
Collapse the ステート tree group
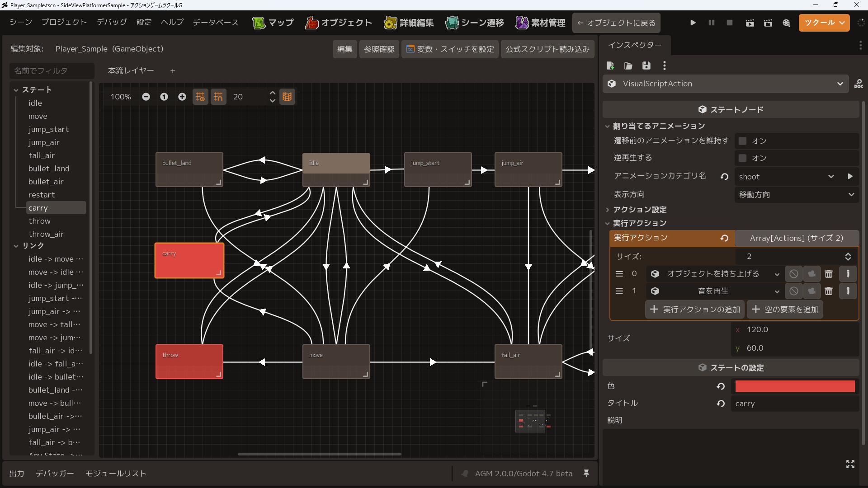16,90
